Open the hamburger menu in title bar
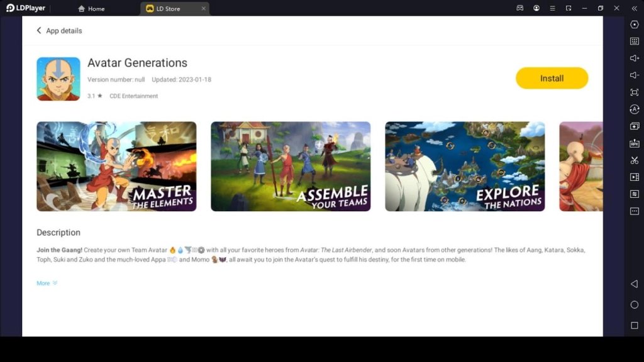 552,8
